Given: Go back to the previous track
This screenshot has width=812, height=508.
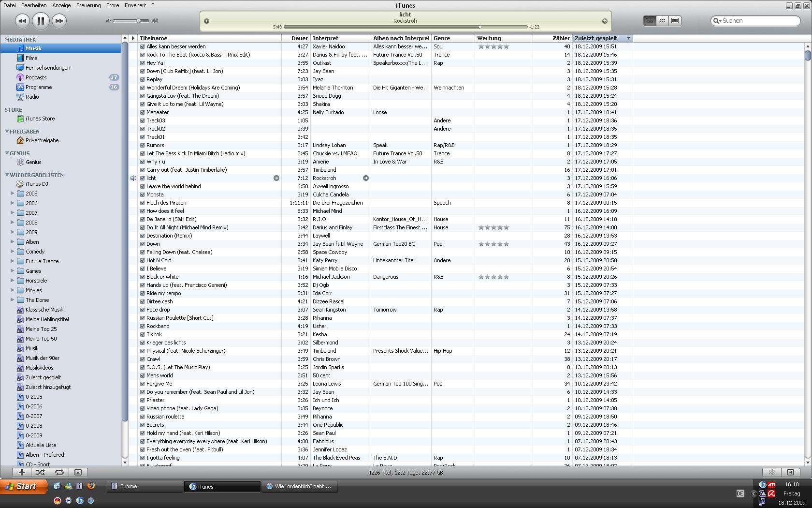Looking at the screenshot, I should 22,21.
